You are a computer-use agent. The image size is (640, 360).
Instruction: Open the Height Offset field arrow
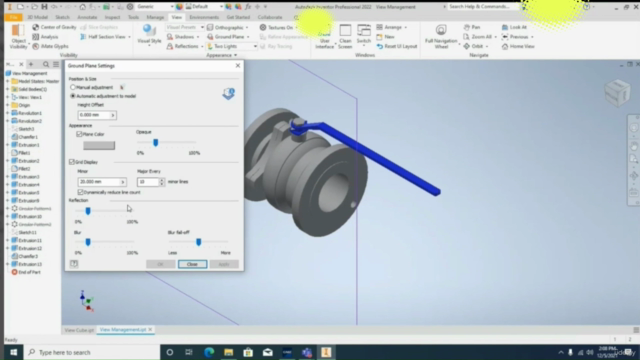tap(113, 115)
